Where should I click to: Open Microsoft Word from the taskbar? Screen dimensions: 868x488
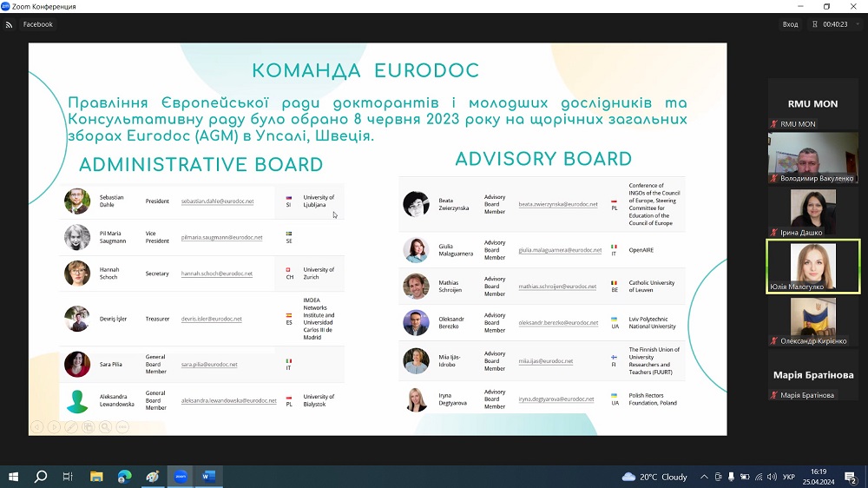209,477
